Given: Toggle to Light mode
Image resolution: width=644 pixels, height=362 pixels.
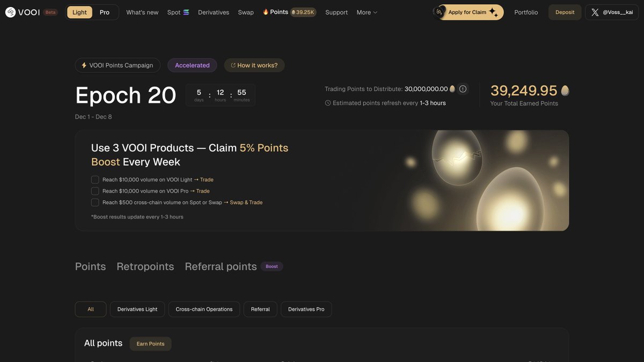Looking at the screenshot, I should point(79,12).
